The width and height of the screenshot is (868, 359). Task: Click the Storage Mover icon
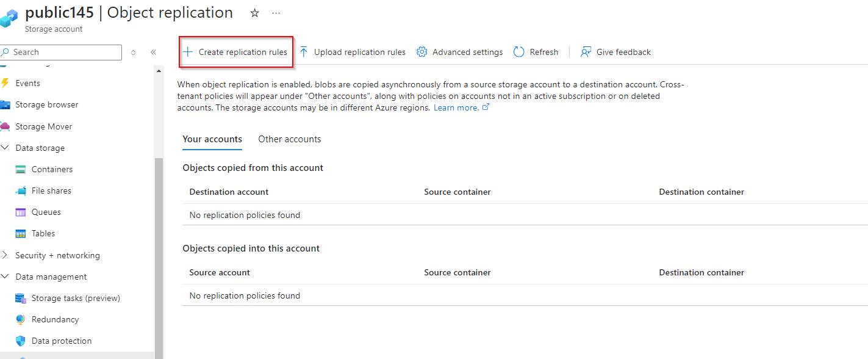5,126
